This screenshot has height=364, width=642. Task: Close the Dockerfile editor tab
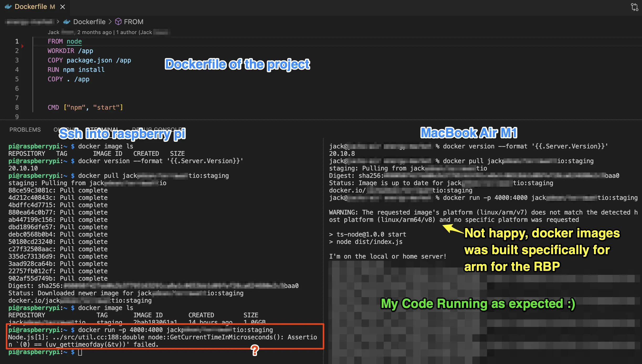coord(62,7)
